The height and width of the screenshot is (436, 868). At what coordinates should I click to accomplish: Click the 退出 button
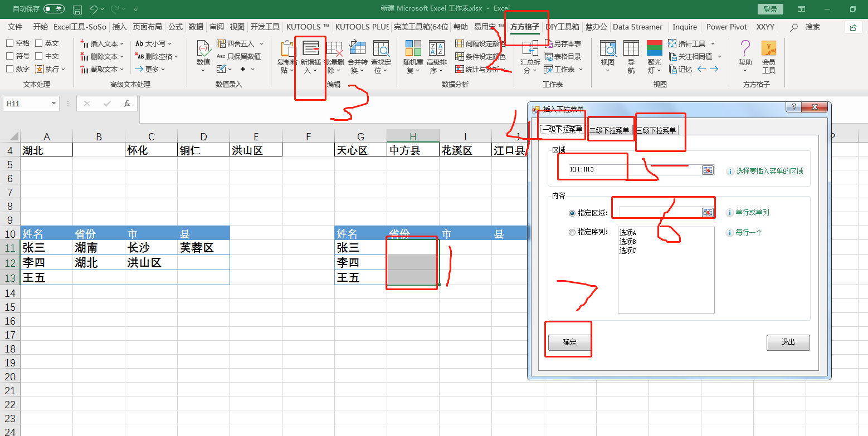click(x=788, y=342)
